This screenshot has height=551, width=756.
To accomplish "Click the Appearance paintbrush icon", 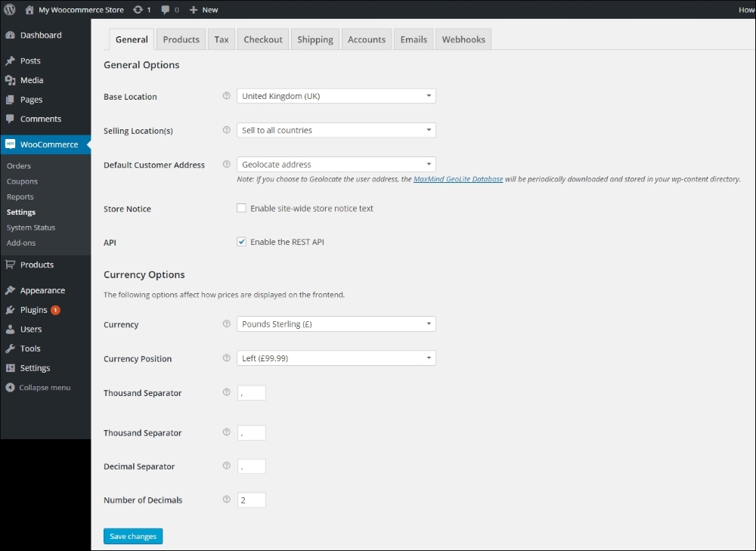I will pyautogui.click(x=10, y=290).
